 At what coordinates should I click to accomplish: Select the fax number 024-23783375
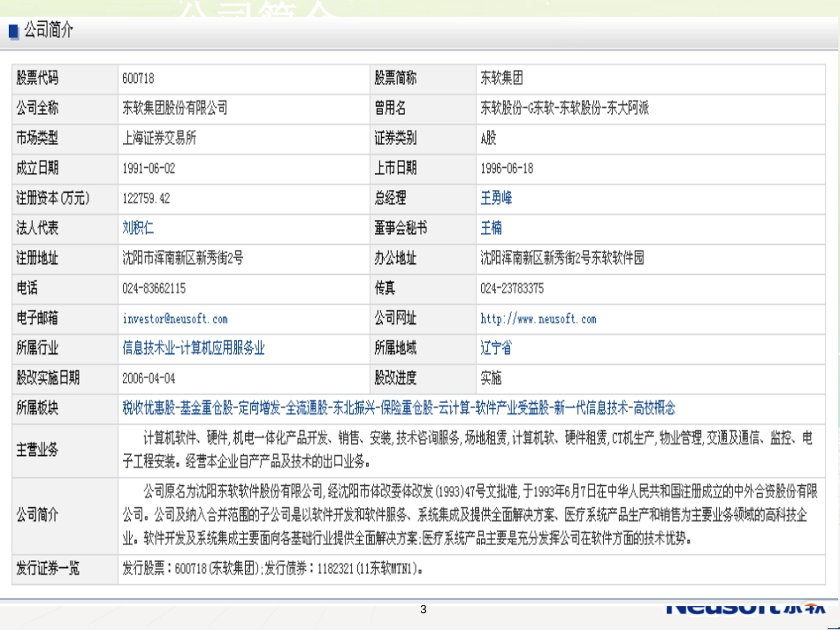(512, 288)
